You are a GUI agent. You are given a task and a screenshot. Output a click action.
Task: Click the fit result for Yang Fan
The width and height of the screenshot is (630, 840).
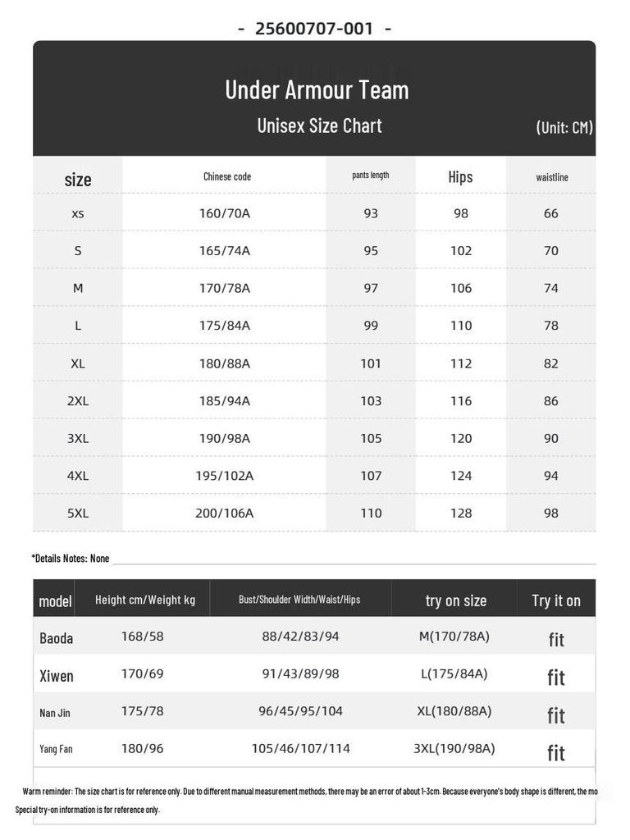(x=556, y=753)
